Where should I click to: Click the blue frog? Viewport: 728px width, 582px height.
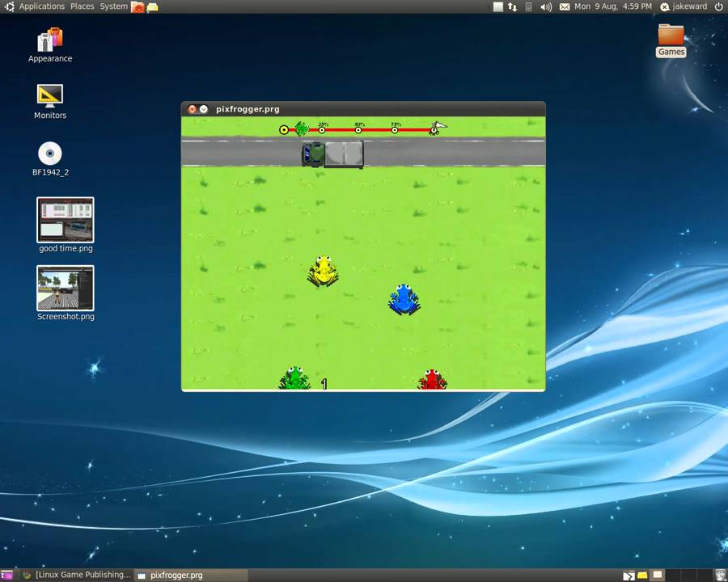click(x=404, y=299)
